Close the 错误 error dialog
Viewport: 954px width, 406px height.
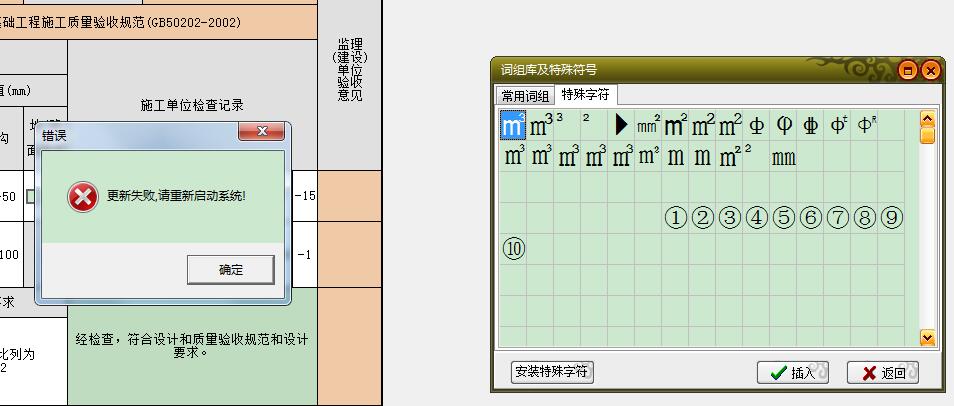click(x=263, y=132)
